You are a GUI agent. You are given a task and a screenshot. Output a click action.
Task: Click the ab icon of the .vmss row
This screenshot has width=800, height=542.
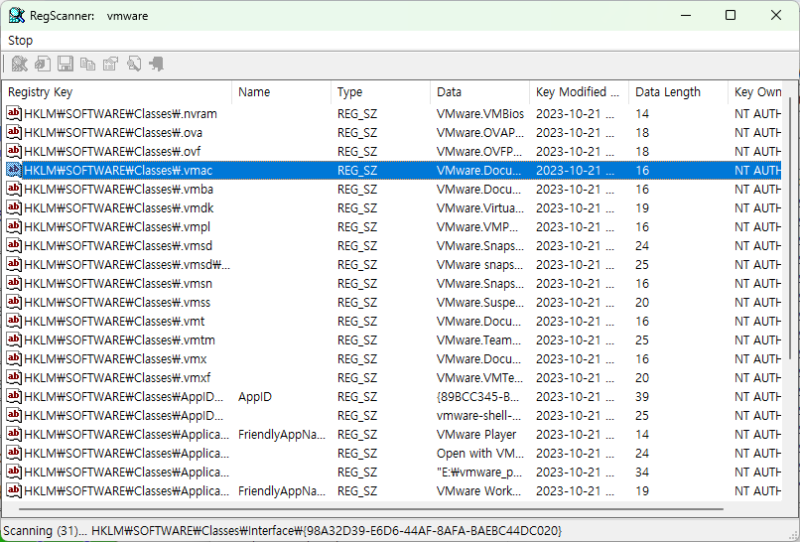[x=14, y=302]
